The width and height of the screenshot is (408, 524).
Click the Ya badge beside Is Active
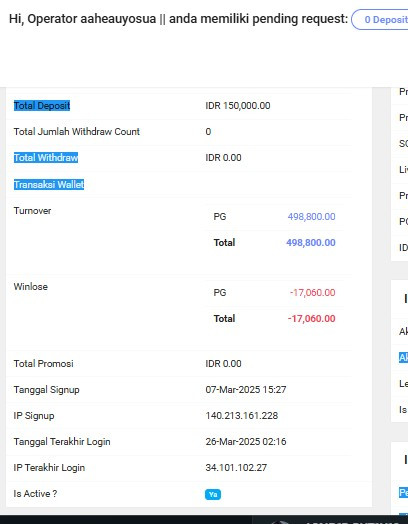pos(213,494)
